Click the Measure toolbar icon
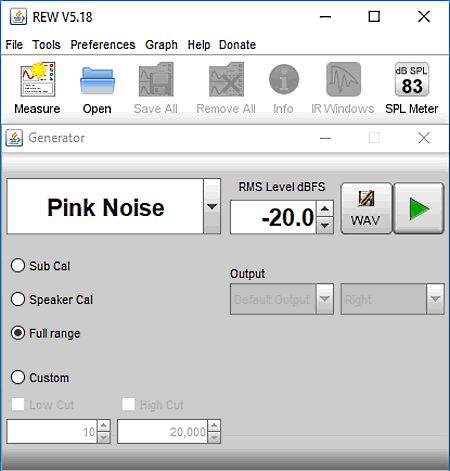The width and height of the screenshot is (450, 471). click(38, 80)
